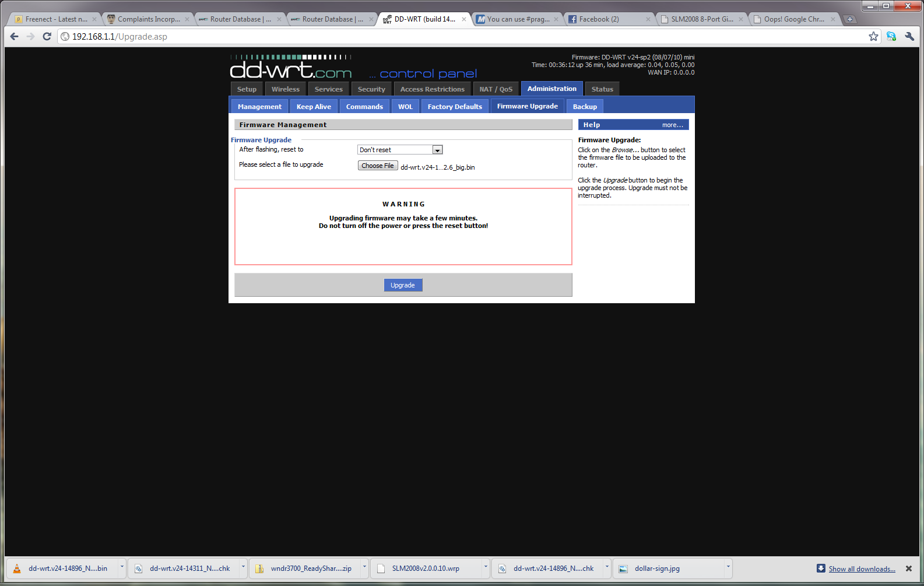This screenshot has width=924, height=586.
Task: Expand options arrow for dollar-sign.jpg download
Action: click(728, 567)
